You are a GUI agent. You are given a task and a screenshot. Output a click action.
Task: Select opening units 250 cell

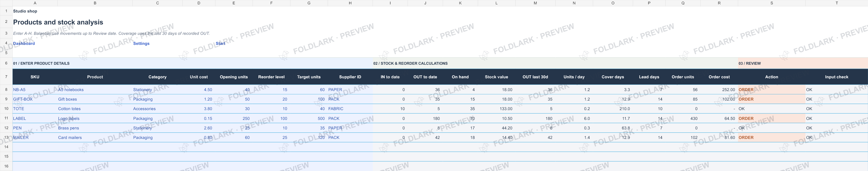click(234, 119)
